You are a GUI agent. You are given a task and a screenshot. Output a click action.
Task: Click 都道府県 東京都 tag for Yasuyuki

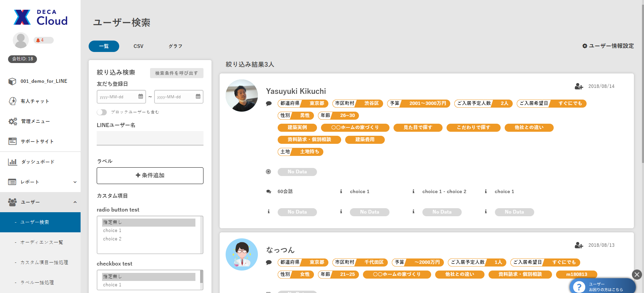click(x=303, y=104)
